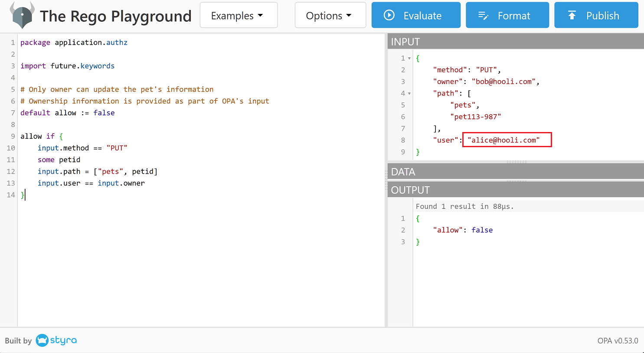The image size is (644, 353).
Task: Click the Styra link in footer
Action: (x=63, y=340)
